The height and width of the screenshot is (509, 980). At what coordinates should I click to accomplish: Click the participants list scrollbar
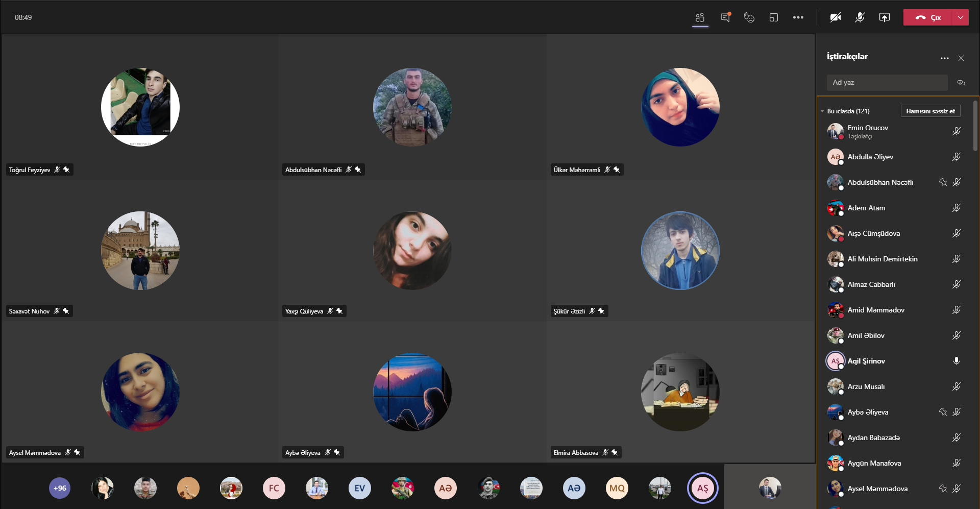point(975,125)
